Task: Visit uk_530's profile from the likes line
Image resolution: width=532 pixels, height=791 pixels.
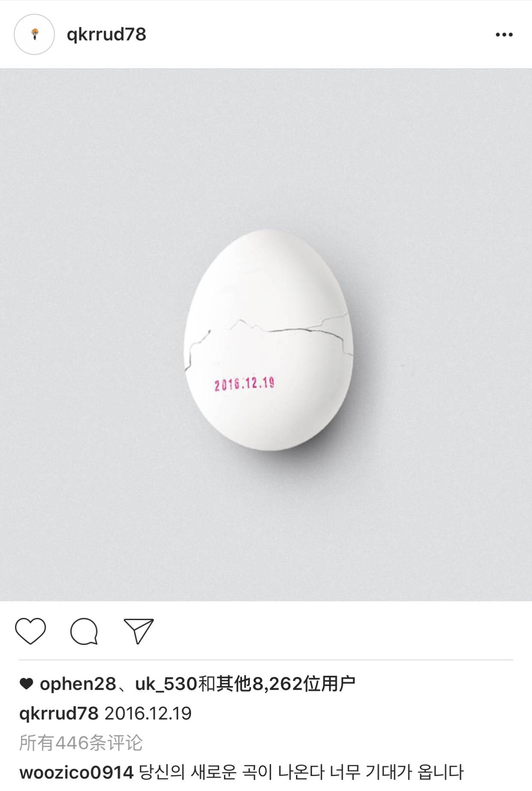Action: click(x=166, y=684)
